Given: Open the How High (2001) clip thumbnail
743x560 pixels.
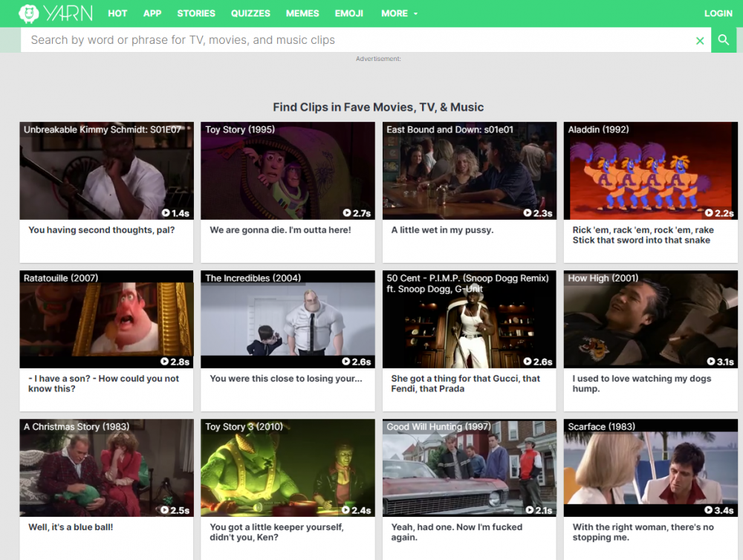Looking at the screenshot, I should (x=651, y=319).
